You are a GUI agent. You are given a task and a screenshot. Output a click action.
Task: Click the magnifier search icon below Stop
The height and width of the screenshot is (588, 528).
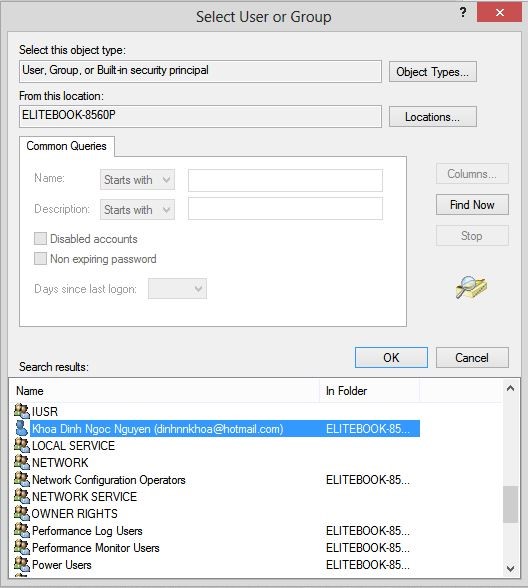pos(471,287)
